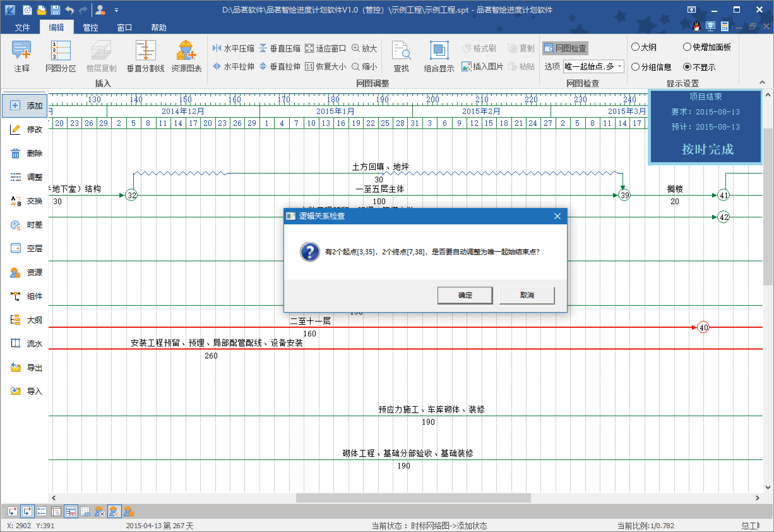Open the 选项 唯一起始点 dropdown

tap(593, 67)
